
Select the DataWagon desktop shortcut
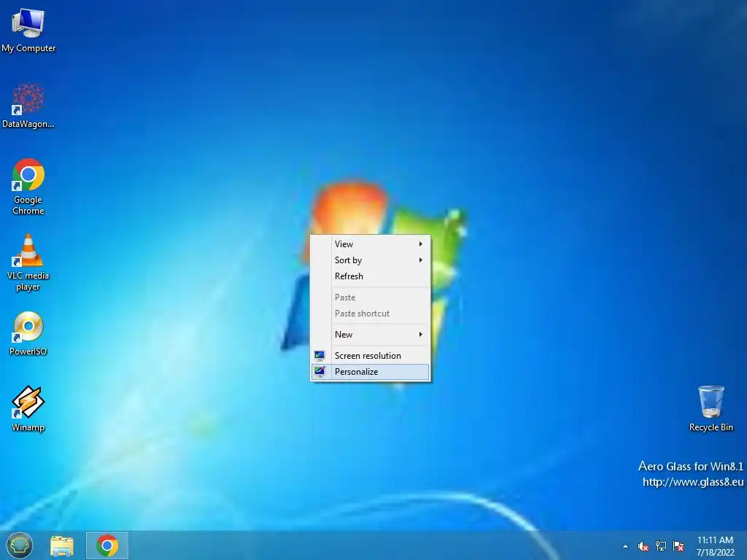tap(28, 105)
